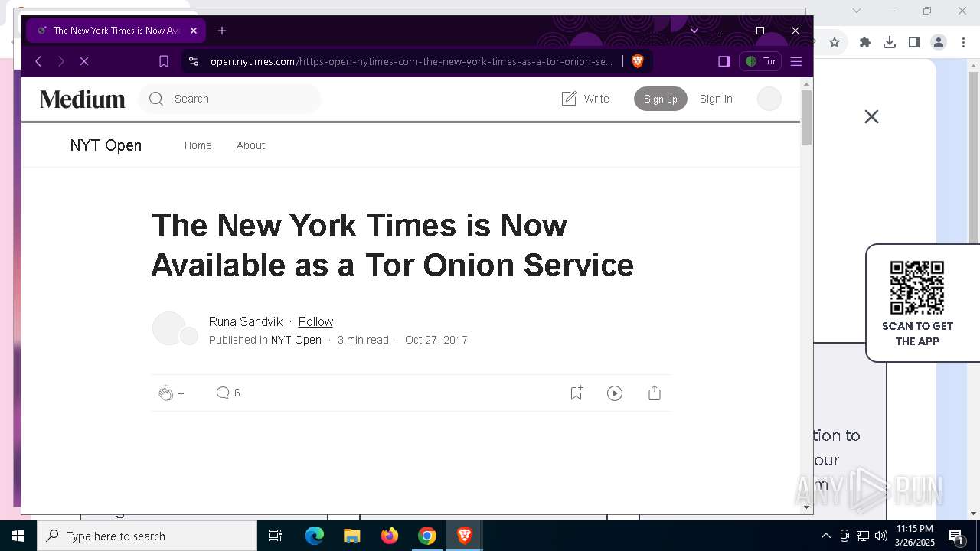The width and height of the screenshot is (980, 551).
Task: Open the Brave Shields lion icon
Action: (637, 61)
